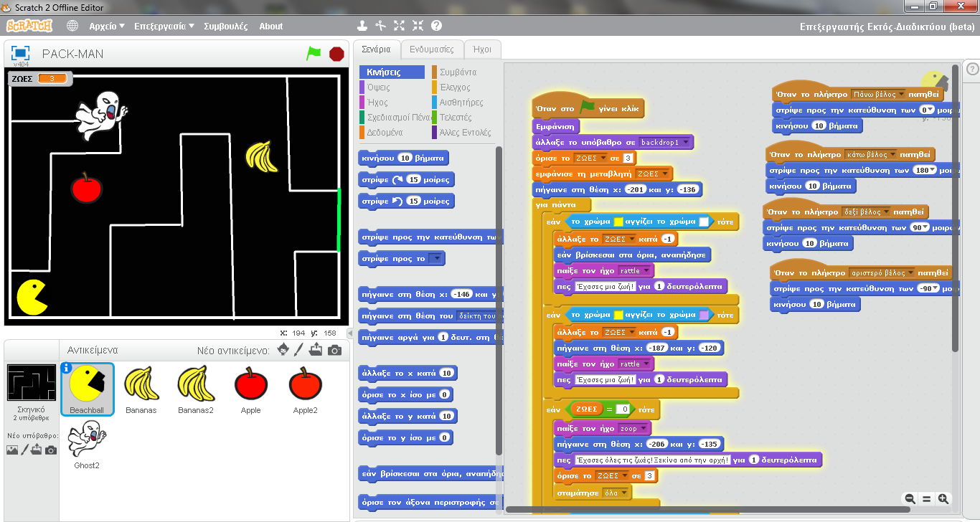
Task: Switch to the Ενδυμασίες tab
Action: coord(432,49)
